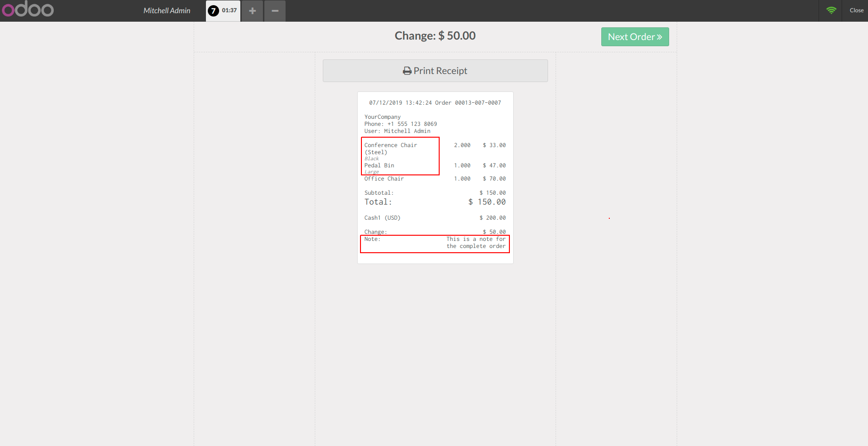This screenshot has height=446, width=868.
Task: Click the WiFi connection status icon
Action: (831, 10)
